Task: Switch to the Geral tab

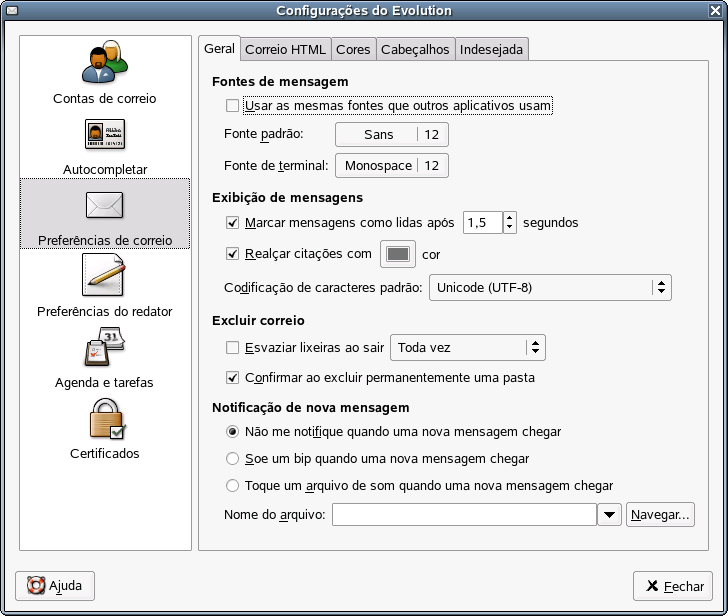Action: point(220,48)
